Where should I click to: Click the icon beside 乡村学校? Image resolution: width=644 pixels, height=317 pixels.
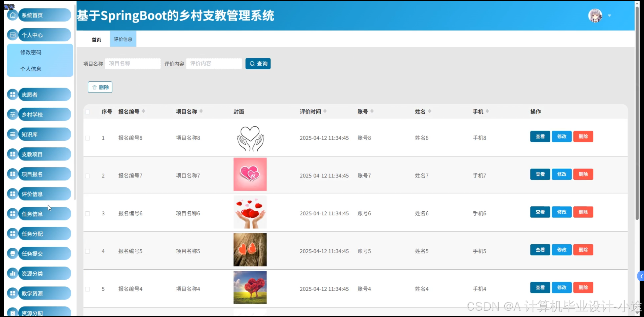tap(12, 114)
